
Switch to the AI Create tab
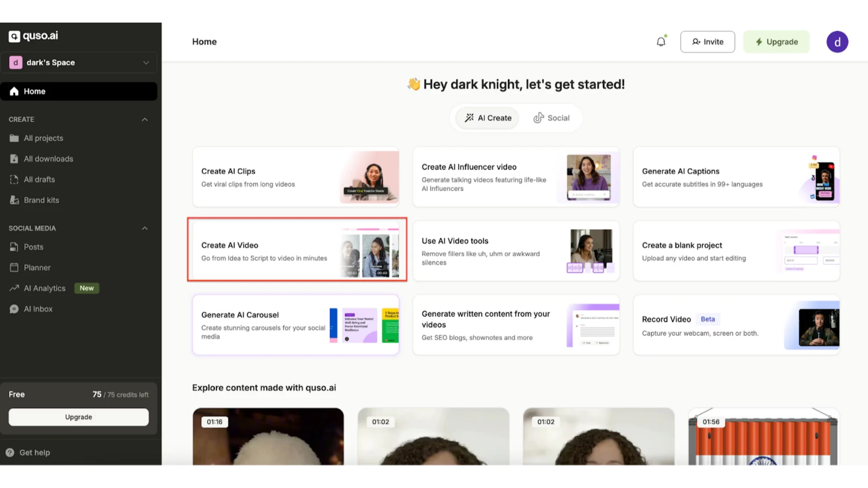(487, 118)
